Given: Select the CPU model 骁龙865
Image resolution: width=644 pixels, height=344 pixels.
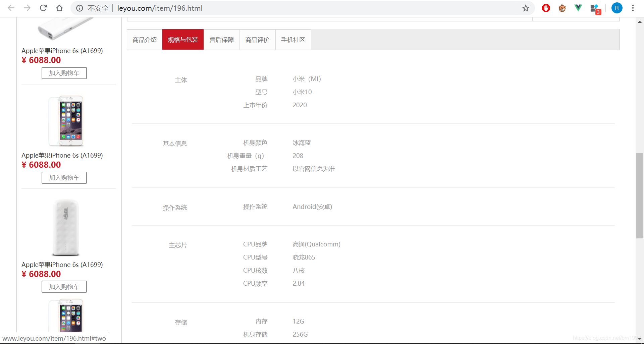Looking at the screenshot, I should coord(304,257).
